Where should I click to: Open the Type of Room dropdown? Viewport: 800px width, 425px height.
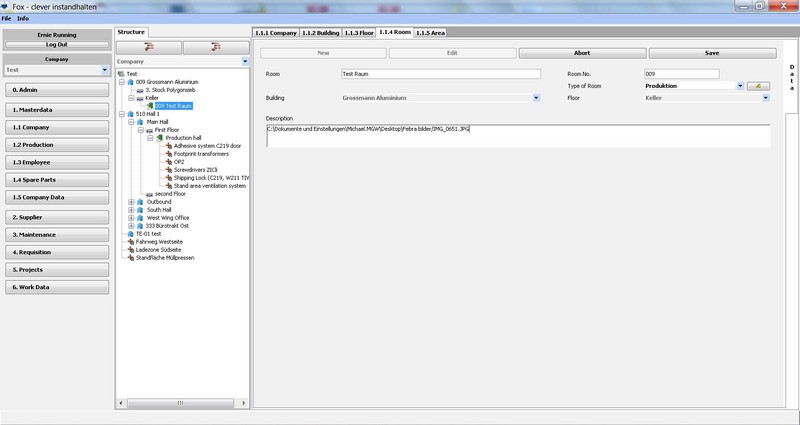tap(739, 87)
